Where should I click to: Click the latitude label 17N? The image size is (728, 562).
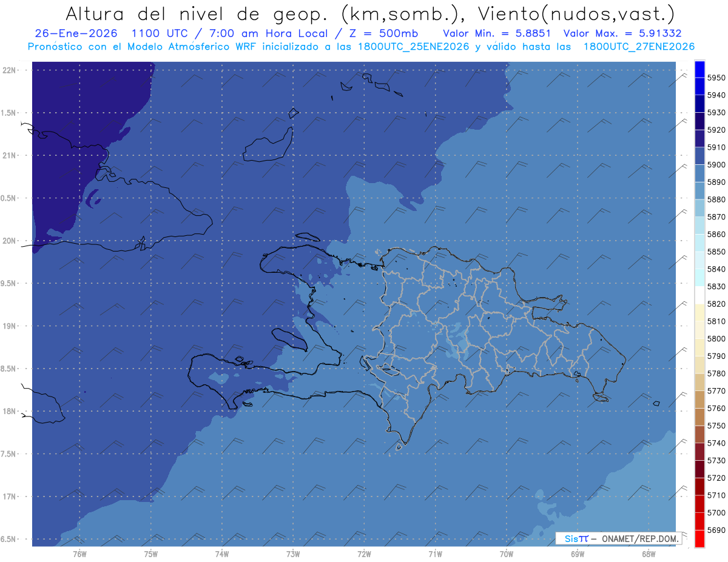(x=10, y=497)
